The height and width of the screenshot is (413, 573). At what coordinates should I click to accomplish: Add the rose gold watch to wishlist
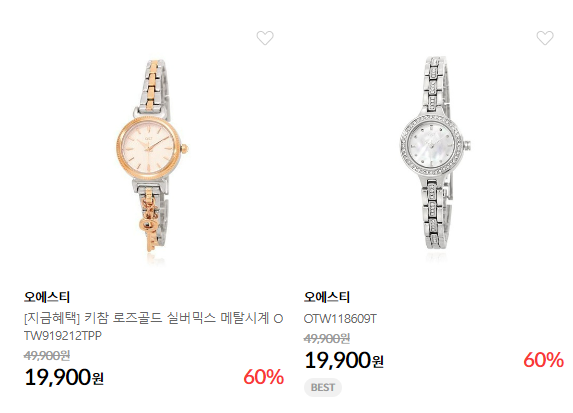pos(265,38)
